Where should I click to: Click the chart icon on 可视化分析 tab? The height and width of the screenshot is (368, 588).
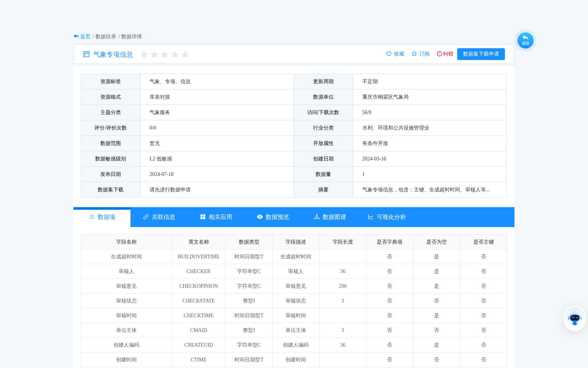371,217
